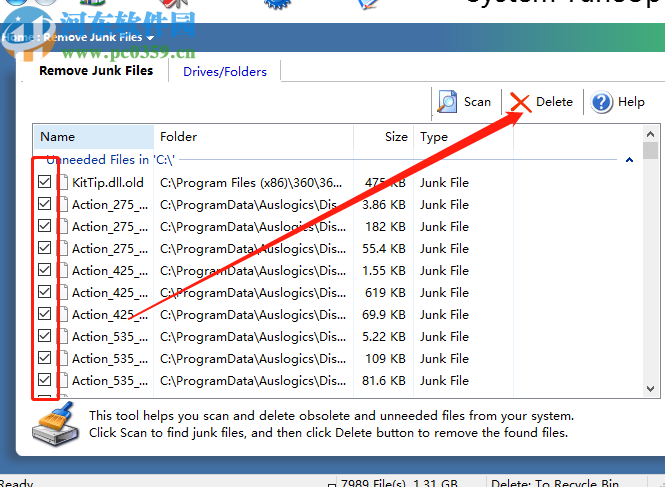
Task: Click the 55.4 KB size cell
Action: [383, 249]
